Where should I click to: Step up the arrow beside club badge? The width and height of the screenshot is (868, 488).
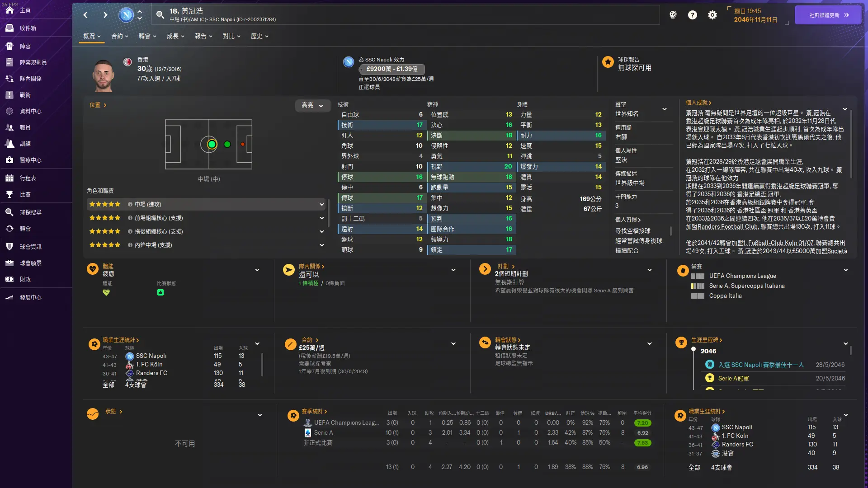tap(140, 11)
